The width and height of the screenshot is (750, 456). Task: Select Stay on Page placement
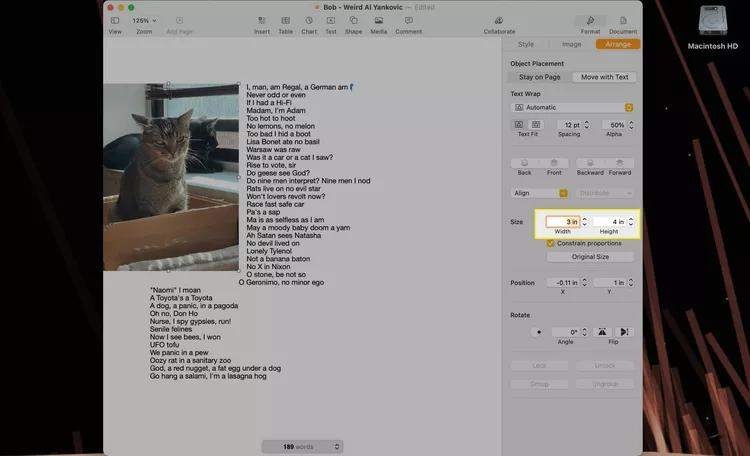tap(540, 77)
